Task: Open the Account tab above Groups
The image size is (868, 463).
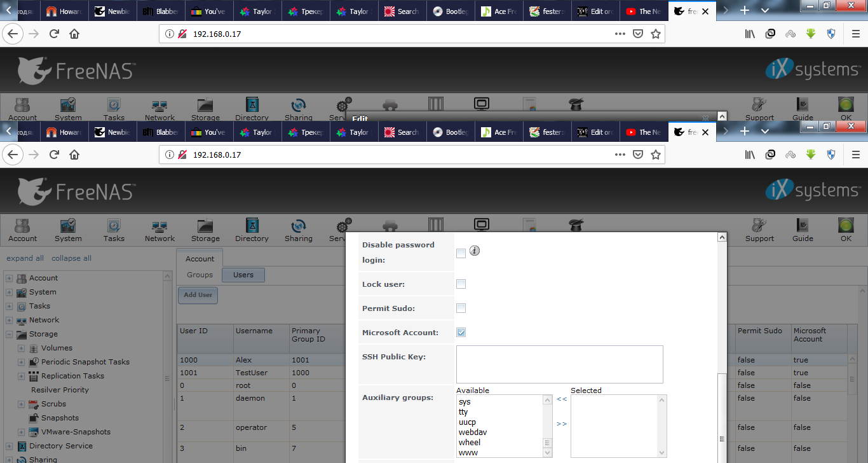Action: [200, 259]
